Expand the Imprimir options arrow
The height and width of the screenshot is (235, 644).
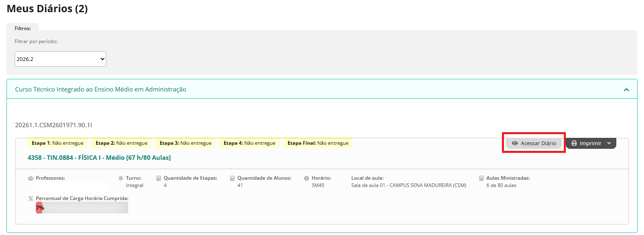609,143
